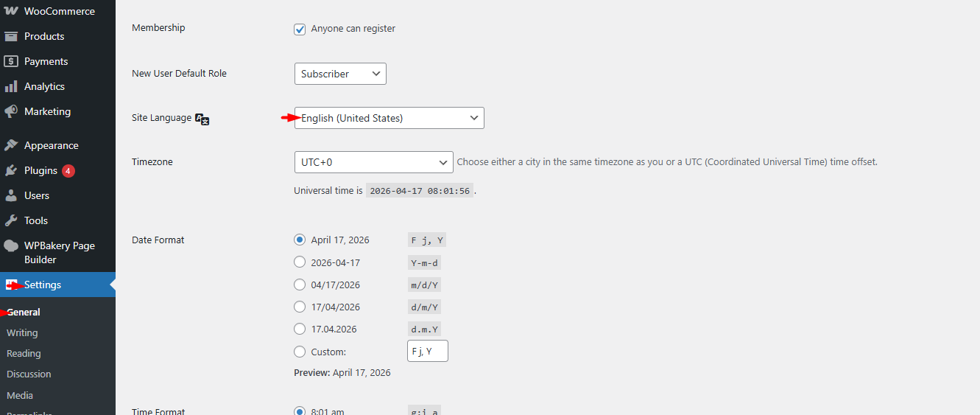Viewport: 980px width, 415px height.
Task: Click the custom date format text field
Action: click(427, 351)
